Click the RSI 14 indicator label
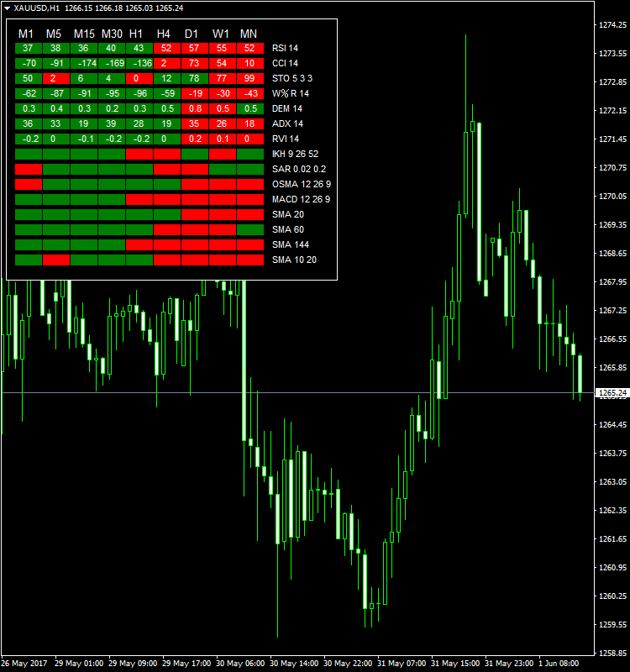Image resolution: width=630 pixels, height=672 pixels. pos(285,48)
